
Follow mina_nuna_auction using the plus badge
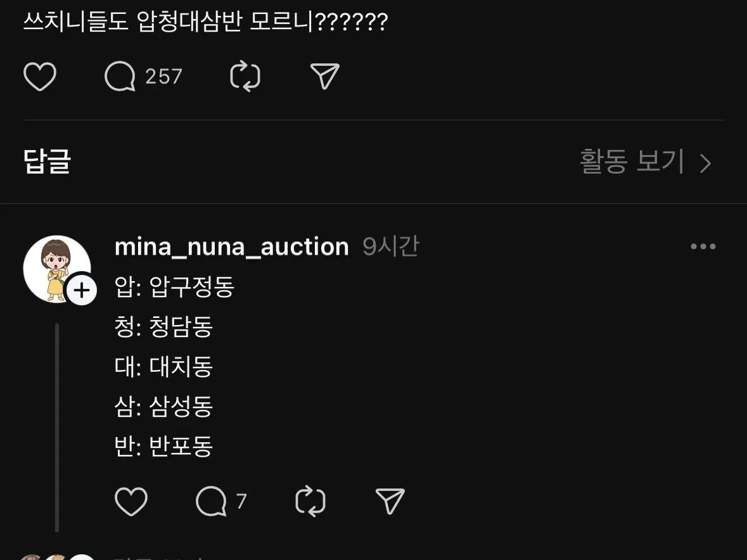click(x=82, y=291)
